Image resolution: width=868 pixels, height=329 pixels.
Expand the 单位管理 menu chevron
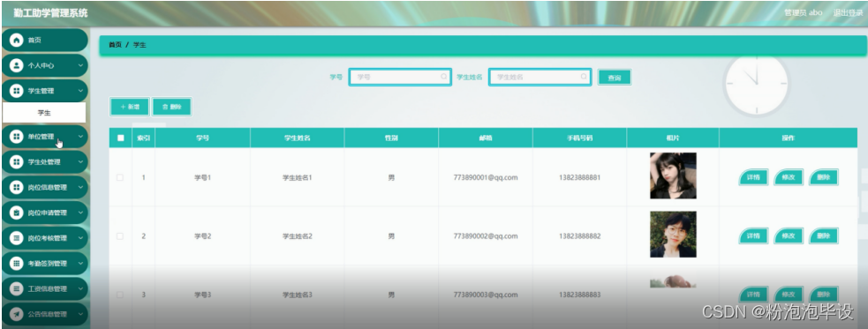[x=80, y=137]
